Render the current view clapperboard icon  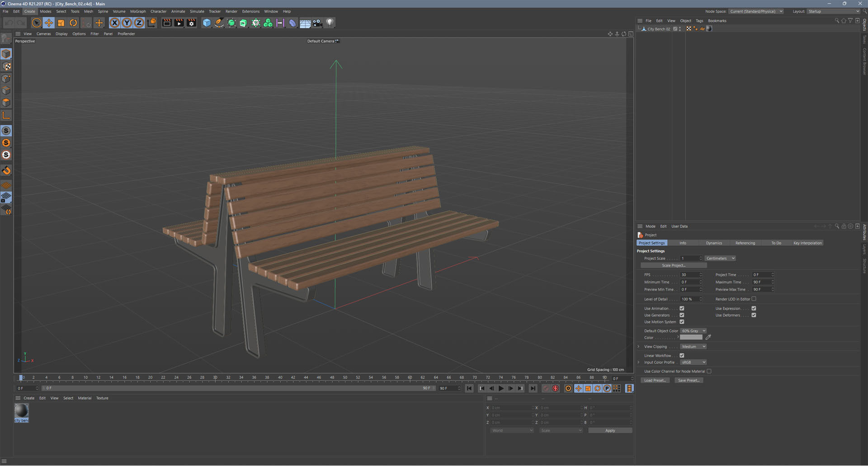point(167,23)
